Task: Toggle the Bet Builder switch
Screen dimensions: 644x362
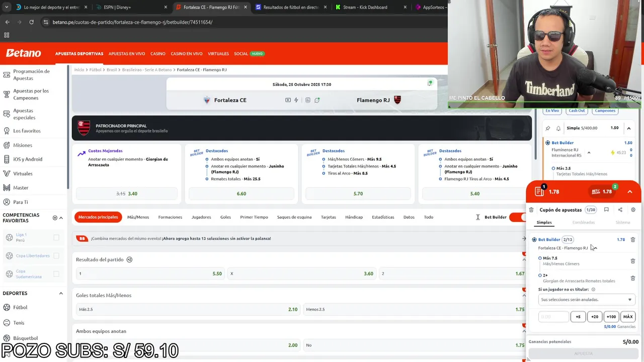Action: (x=517, y=217)
